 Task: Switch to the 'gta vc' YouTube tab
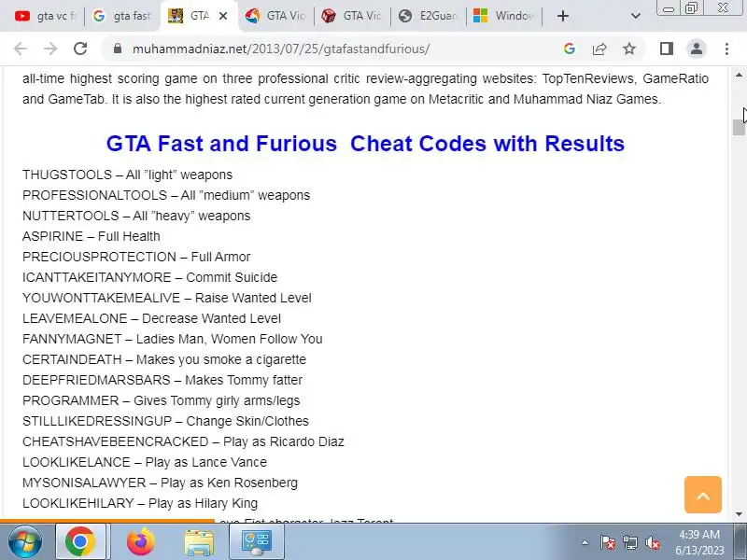[45, 16]
